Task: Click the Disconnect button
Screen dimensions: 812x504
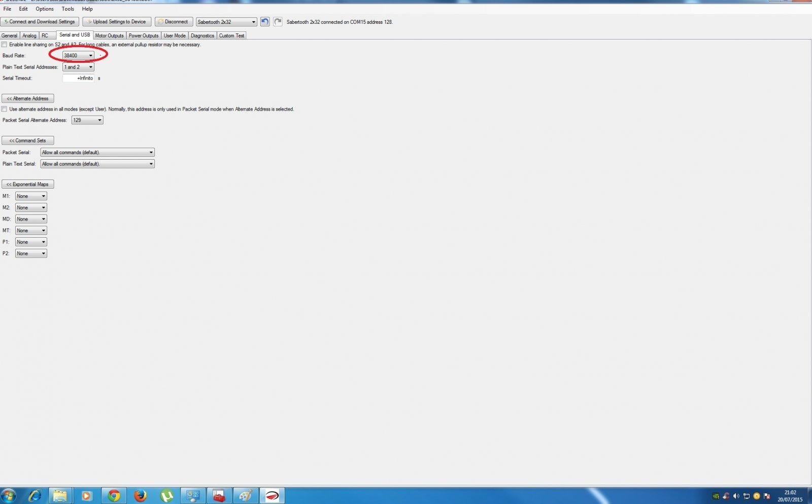Action: [174, 22]
